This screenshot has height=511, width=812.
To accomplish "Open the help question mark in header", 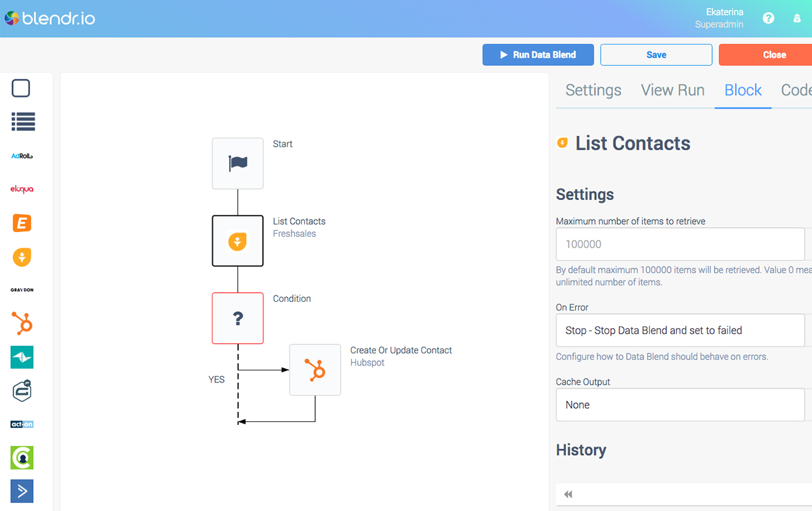I will (x=768, y=18).
